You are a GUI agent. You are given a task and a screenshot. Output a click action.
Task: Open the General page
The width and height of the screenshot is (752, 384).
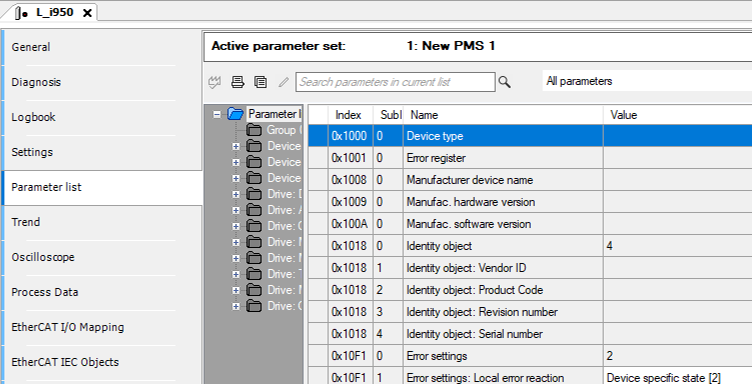[31, 47]
